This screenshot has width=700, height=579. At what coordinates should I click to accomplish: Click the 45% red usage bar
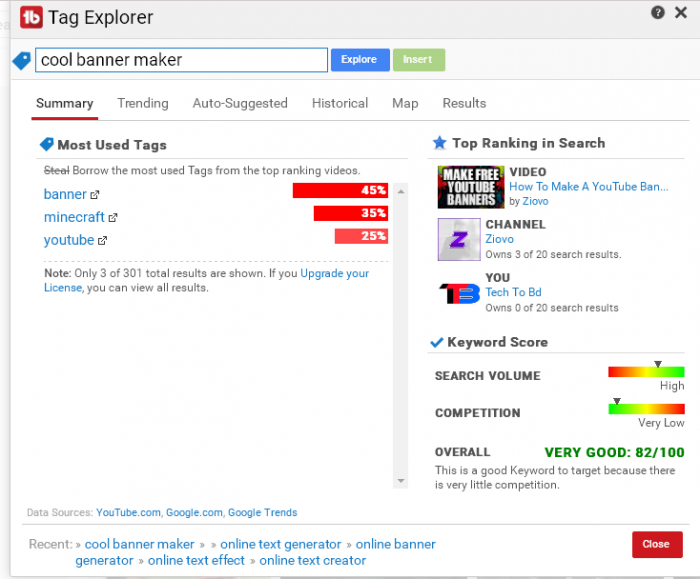point(340,190)
